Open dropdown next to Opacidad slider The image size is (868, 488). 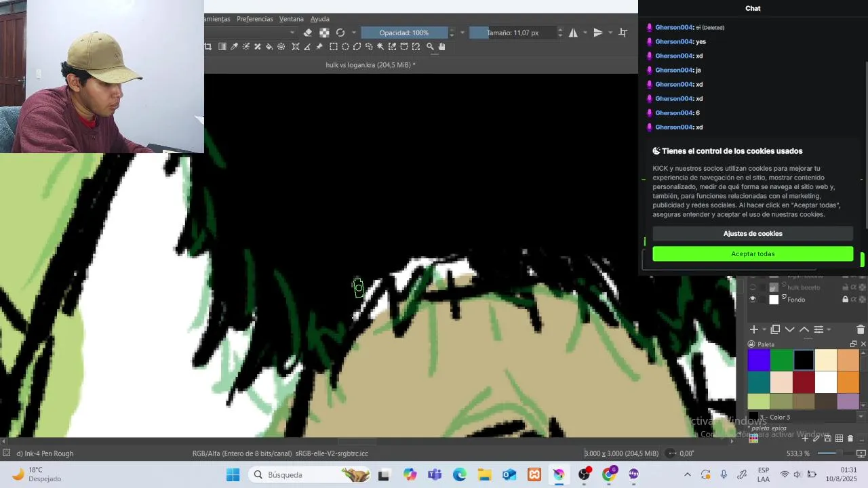tap(463, 33)
